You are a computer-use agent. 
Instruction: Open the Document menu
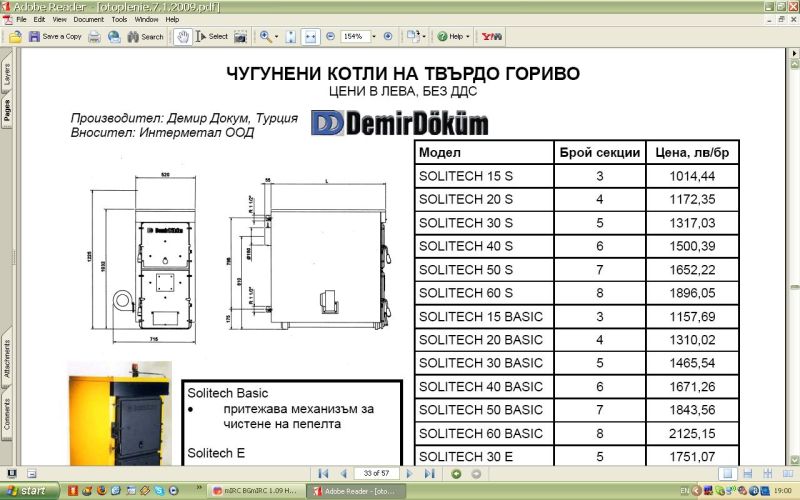(88, 19)
